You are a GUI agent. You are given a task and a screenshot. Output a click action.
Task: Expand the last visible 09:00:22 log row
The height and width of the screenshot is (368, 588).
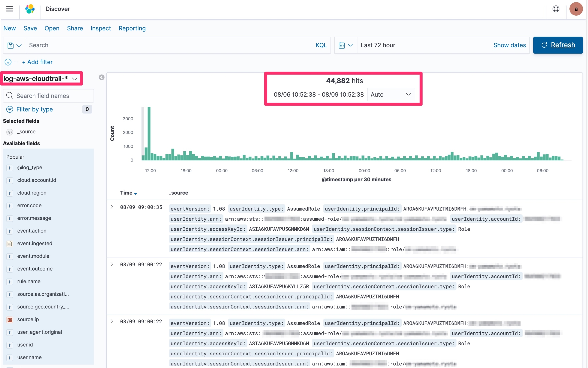pos(112,321)
